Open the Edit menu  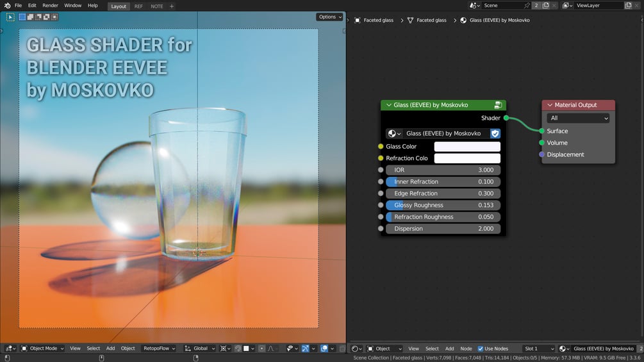click(32, 5)
